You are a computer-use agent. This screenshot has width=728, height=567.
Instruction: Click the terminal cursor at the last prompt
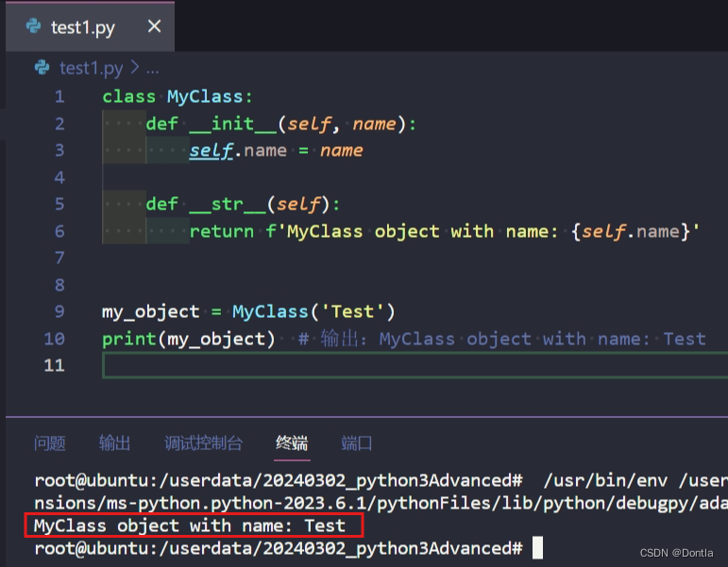click(x=537, y=547)
